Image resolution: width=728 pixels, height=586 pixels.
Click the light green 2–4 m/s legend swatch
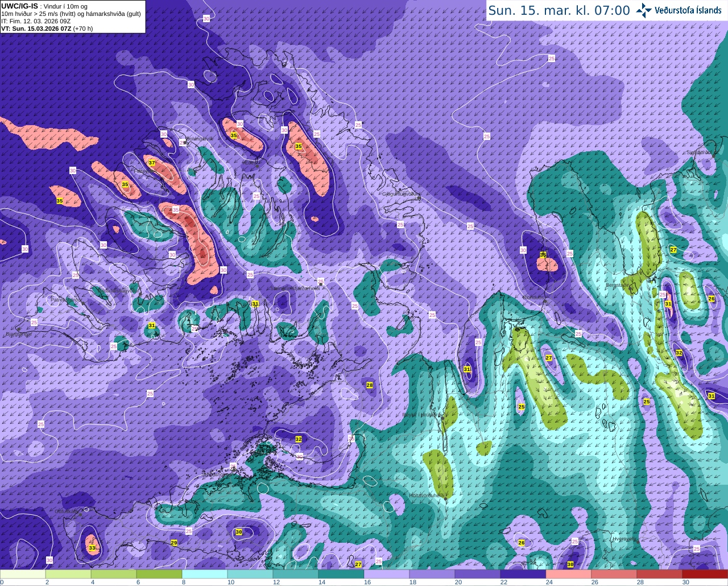click(x=68, y=574)
